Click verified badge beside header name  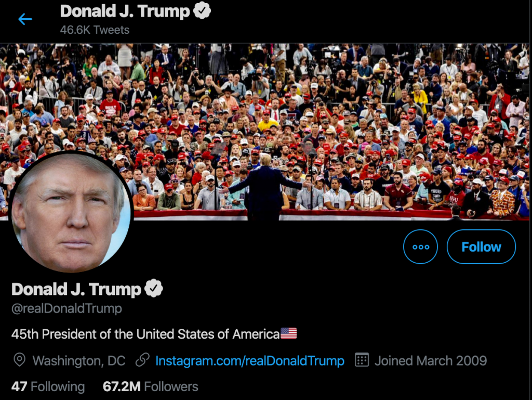pyautogui.click(x=202, y=10)
